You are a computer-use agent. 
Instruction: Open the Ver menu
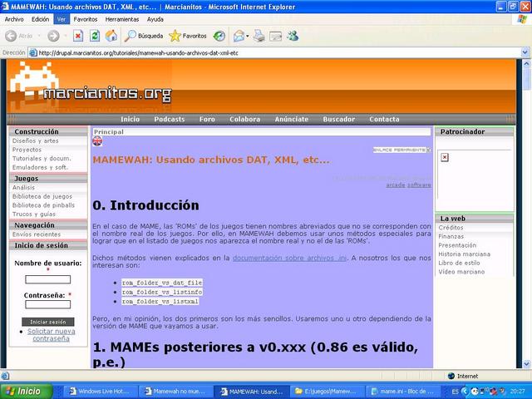click(62, 19)
